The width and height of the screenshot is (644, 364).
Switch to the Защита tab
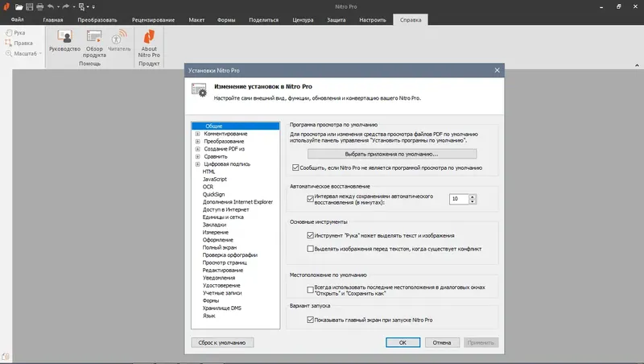point(336,19)
